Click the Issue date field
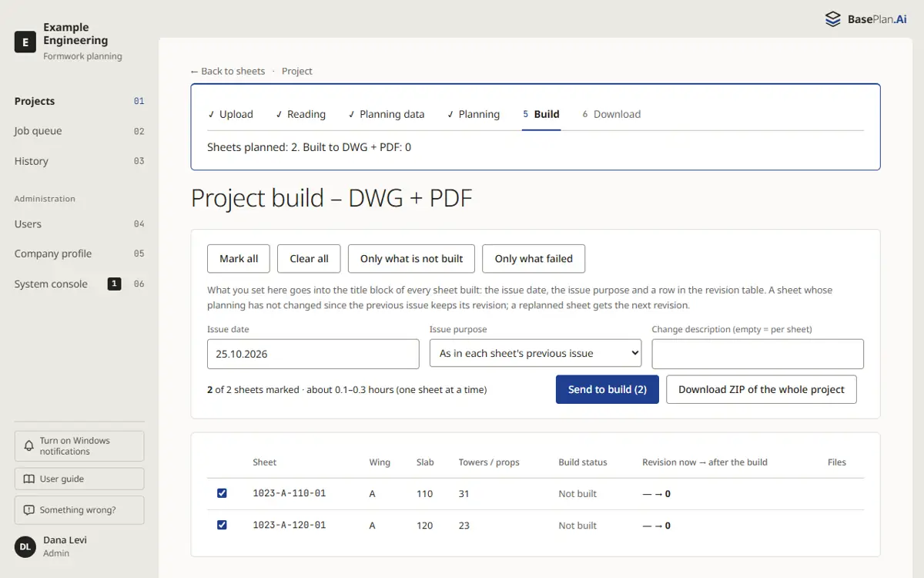 point(313,354)
